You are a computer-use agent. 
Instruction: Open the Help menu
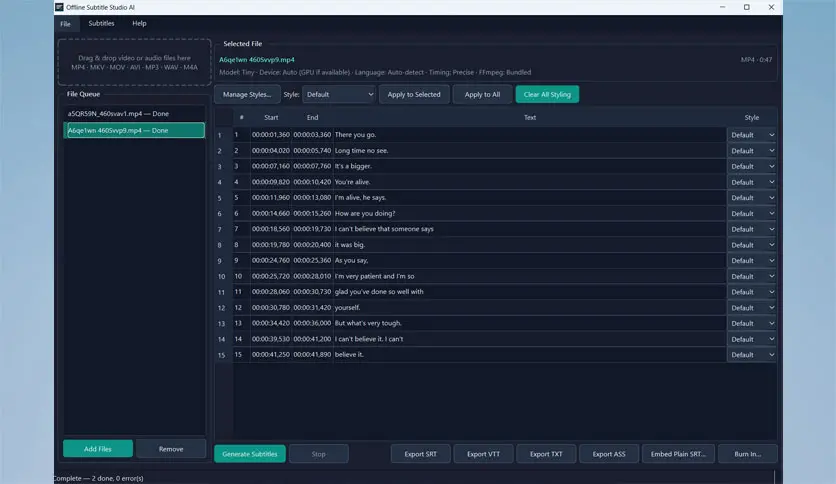coord(139,23)
